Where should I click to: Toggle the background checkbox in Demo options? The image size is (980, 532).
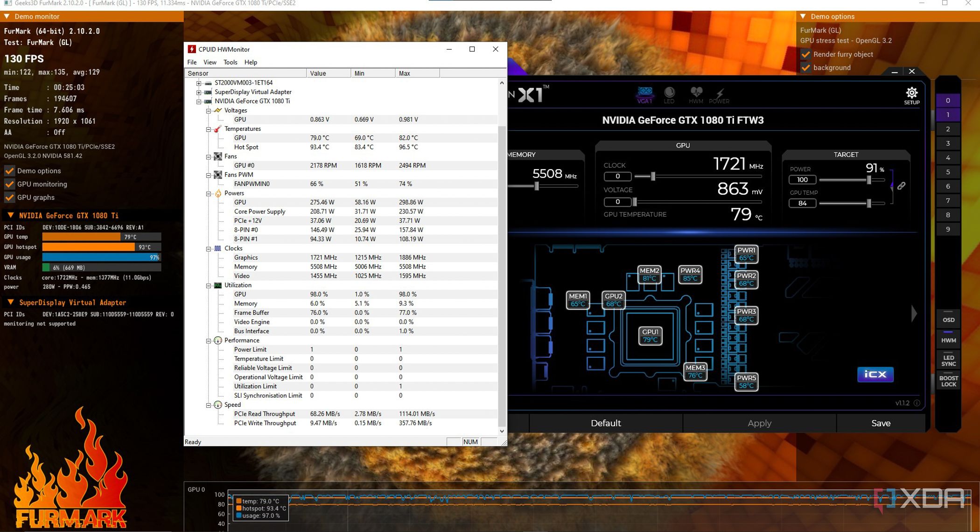805,68
